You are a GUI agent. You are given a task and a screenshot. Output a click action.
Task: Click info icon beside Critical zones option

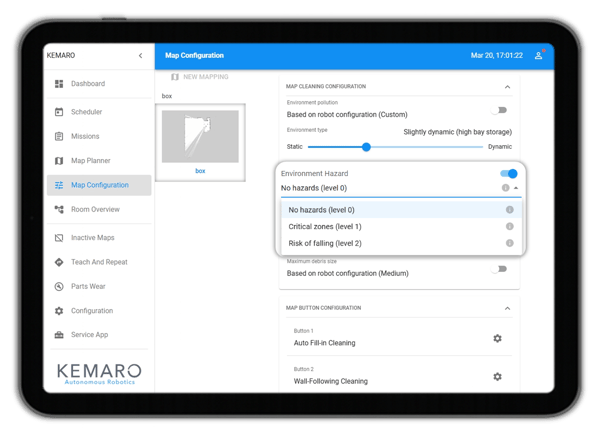click(x=509, y=226)
